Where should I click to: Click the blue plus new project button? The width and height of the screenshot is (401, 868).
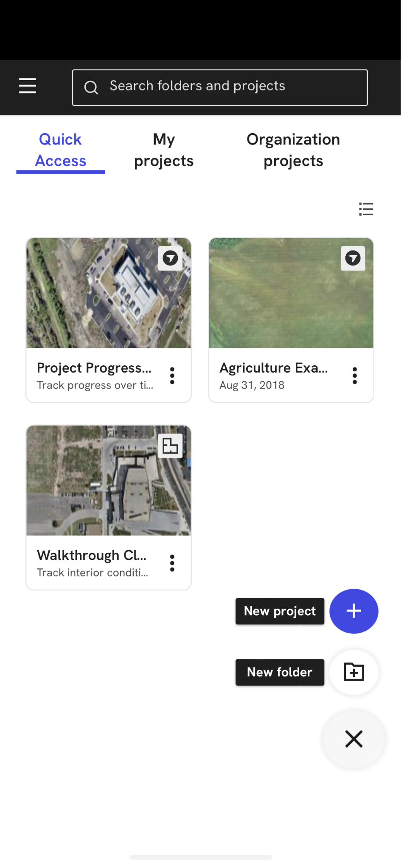pos(353,611)
